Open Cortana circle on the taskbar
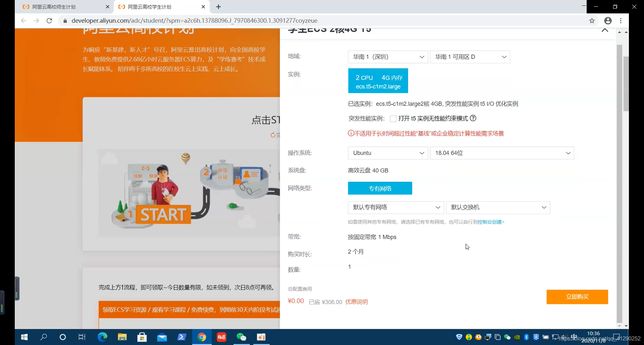 (63, 337)
